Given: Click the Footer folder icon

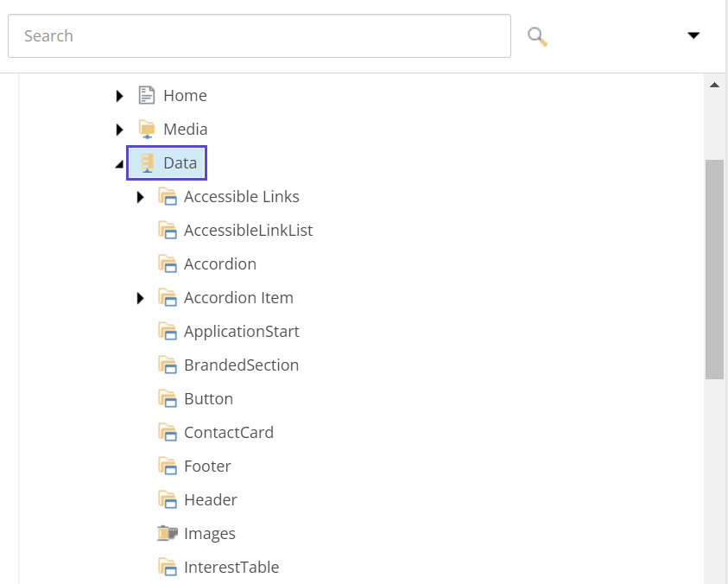Looking at the screenshot, I should 168,466.
